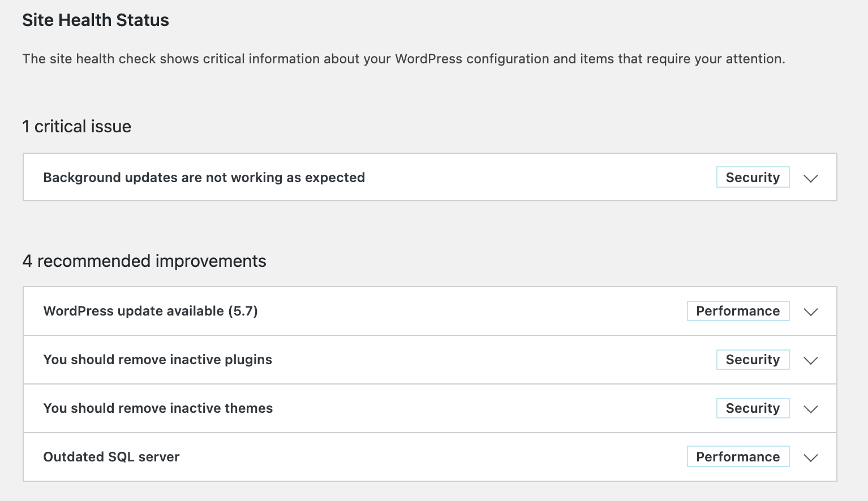The image size is (868, 501).
Task: Click the site health check description text
Action: click(x=403, y=59)
